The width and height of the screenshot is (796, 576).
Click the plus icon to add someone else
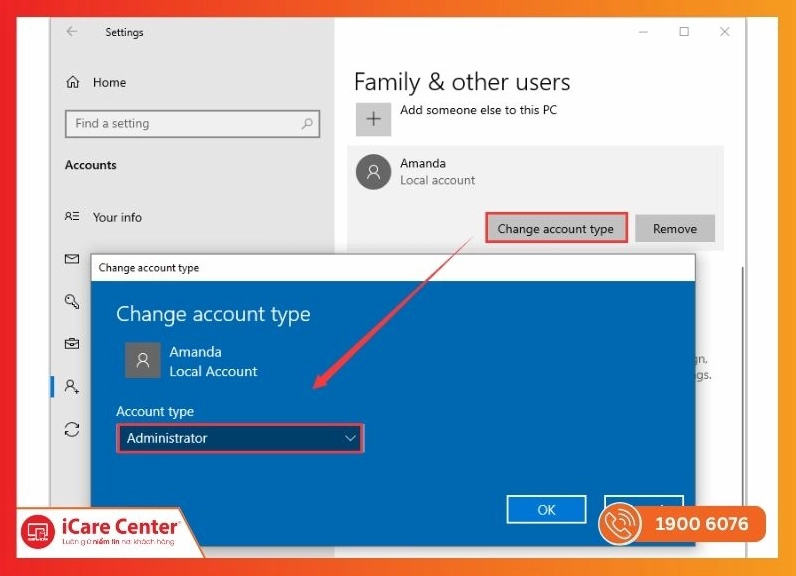pyautogui.click(x=373, y=119)
